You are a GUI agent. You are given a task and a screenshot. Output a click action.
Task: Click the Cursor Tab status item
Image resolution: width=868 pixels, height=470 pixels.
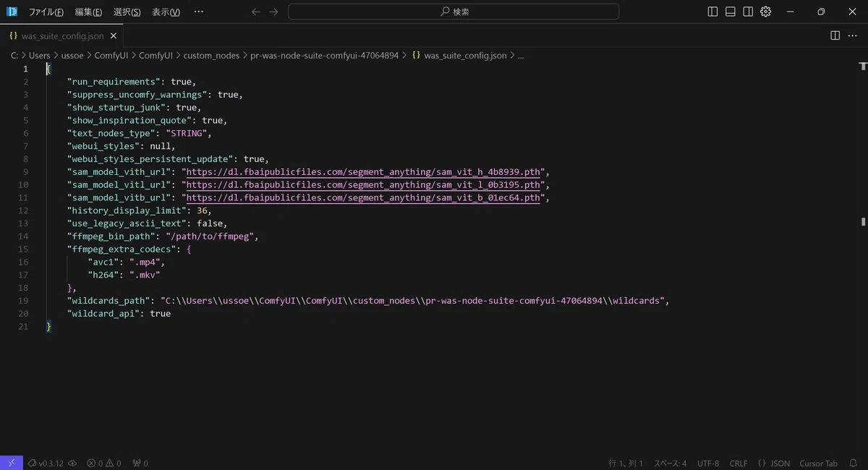coord(818,463)
